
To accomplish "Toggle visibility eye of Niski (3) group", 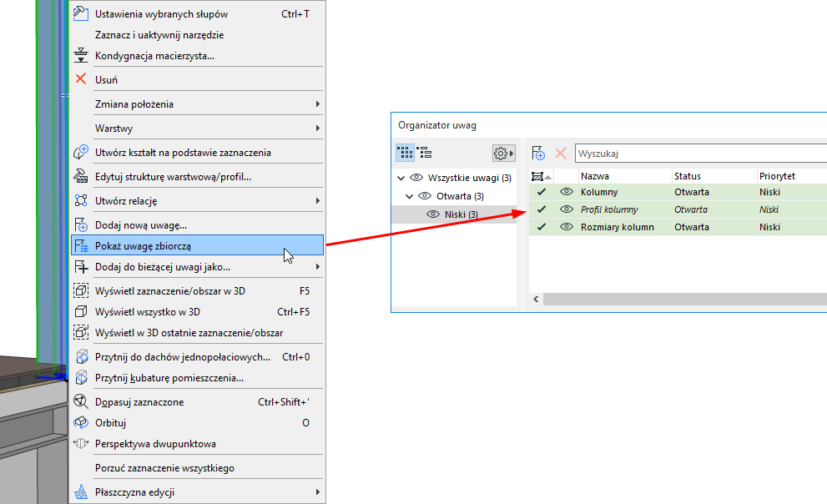I will pyautogui.click(x=433, y=214).
